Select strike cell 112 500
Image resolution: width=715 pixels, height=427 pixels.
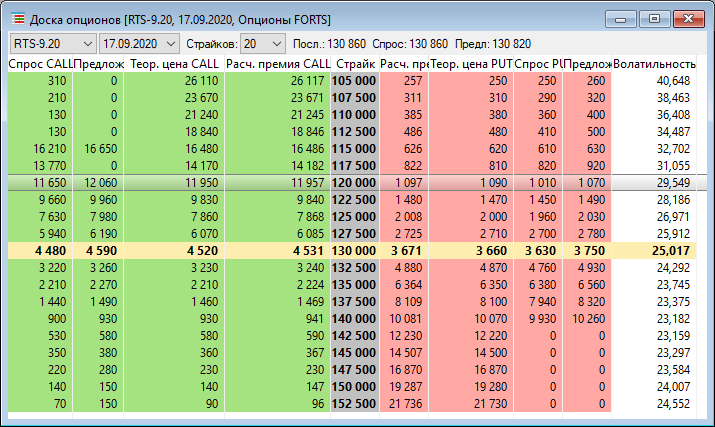(355, 132)
